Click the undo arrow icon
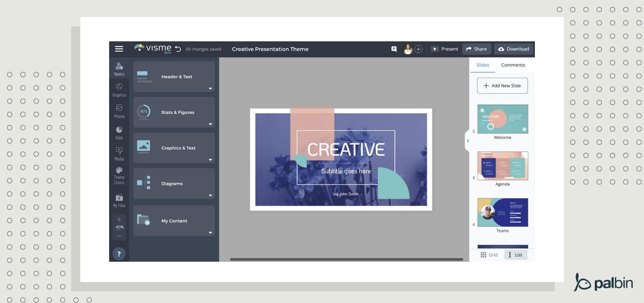The image size is (644, 303). 178,49
